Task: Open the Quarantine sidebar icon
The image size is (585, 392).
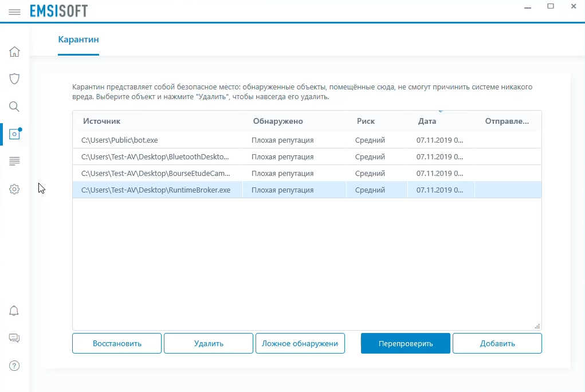Action: tap(15, 134)
